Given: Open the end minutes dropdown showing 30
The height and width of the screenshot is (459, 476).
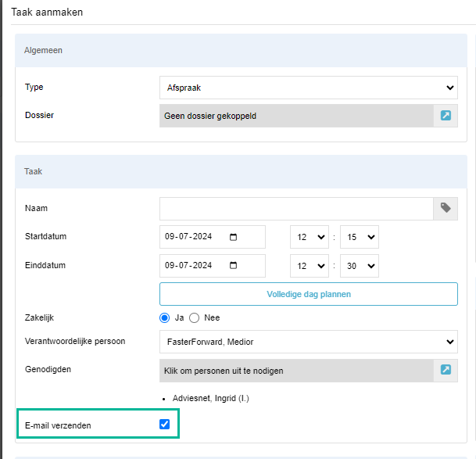Looking at the screenshot, I should pyautogui.click(x=360, y=266).
